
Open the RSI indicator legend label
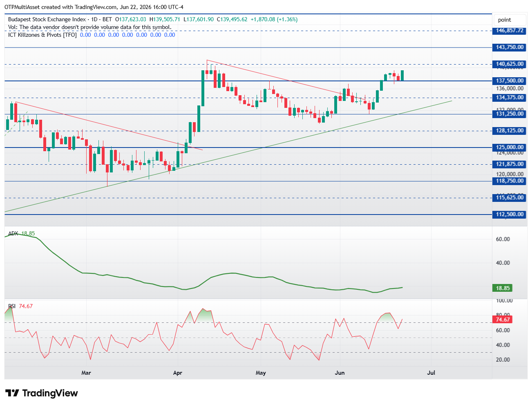(x=12, y=306)
